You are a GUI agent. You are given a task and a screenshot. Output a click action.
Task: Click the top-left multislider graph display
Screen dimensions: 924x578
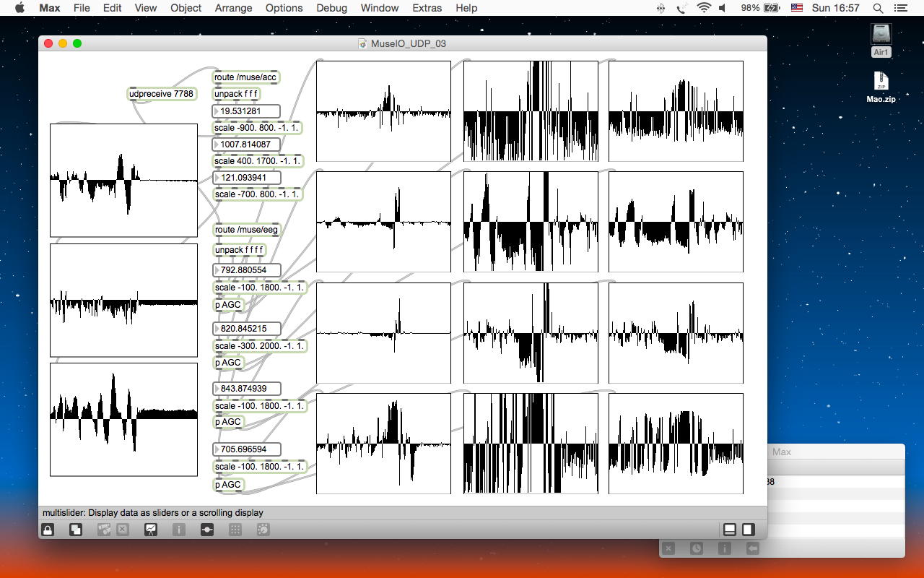[x=123, y=180]
